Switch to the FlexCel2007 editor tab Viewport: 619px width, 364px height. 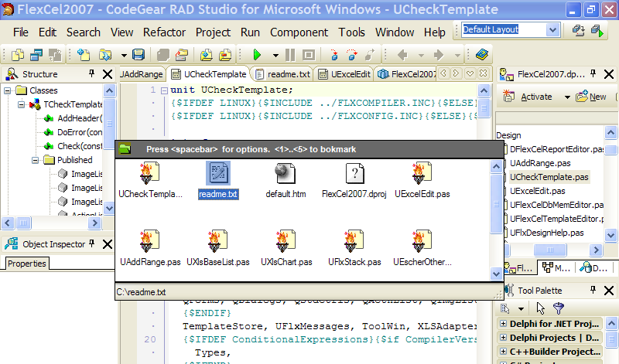click(x=407, y=74)
